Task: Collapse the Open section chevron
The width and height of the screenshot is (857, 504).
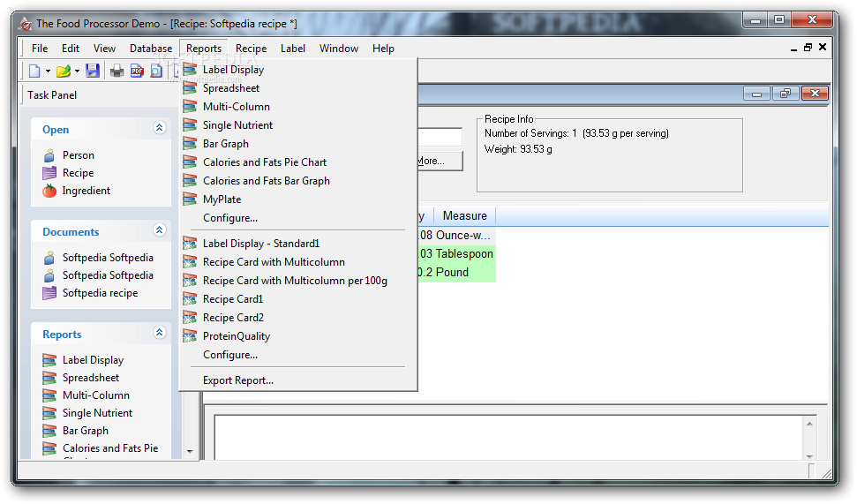Action: click(160, 128)
